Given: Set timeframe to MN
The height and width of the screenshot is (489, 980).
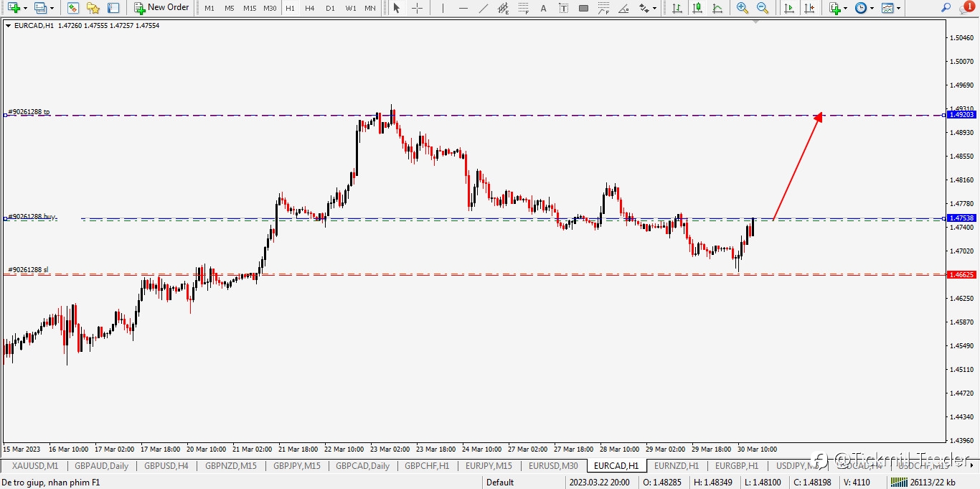Looking at the screenshot, I should tap(370, 8).
